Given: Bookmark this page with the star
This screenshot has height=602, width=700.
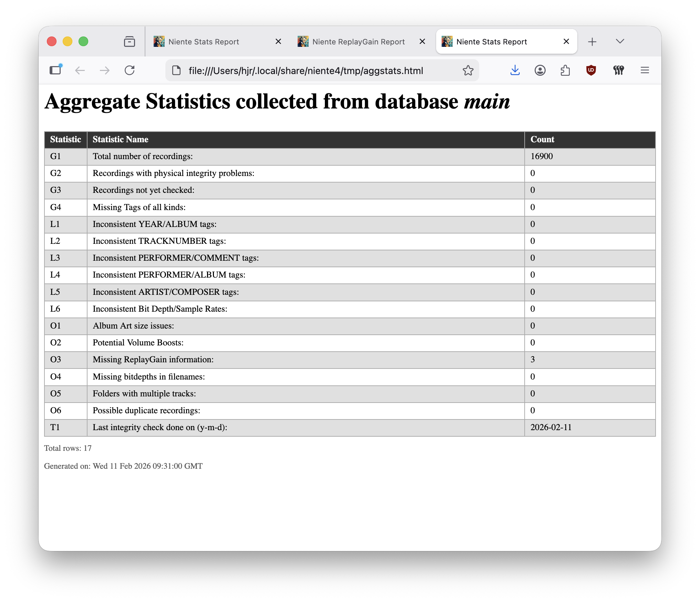Looking at the screenshot, I should [x=468, y=70].
